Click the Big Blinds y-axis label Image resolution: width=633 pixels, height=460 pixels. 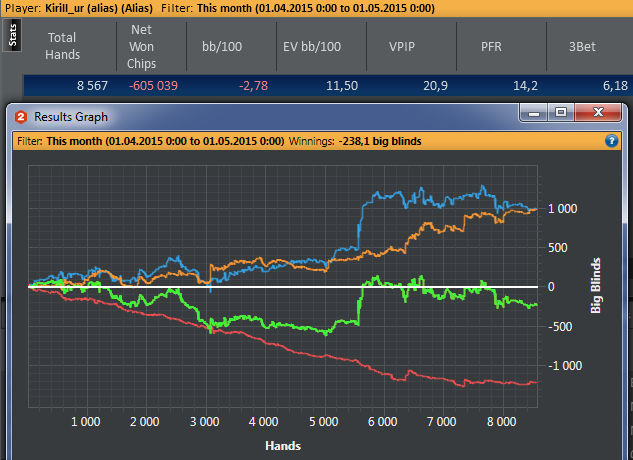[595, 286]
